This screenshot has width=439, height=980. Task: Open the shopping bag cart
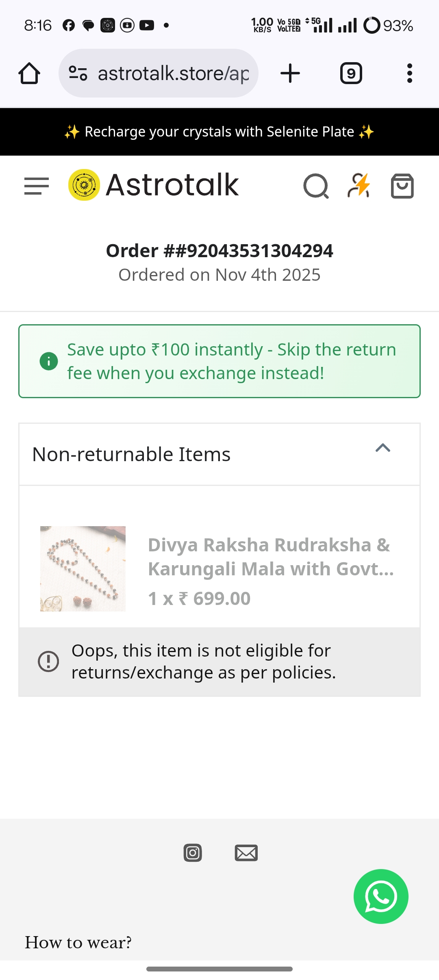(402, 186)
